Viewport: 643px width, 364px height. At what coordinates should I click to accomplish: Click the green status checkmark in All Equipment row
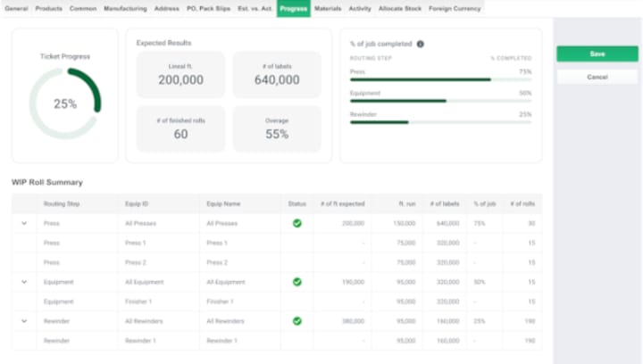click(297, 282)
